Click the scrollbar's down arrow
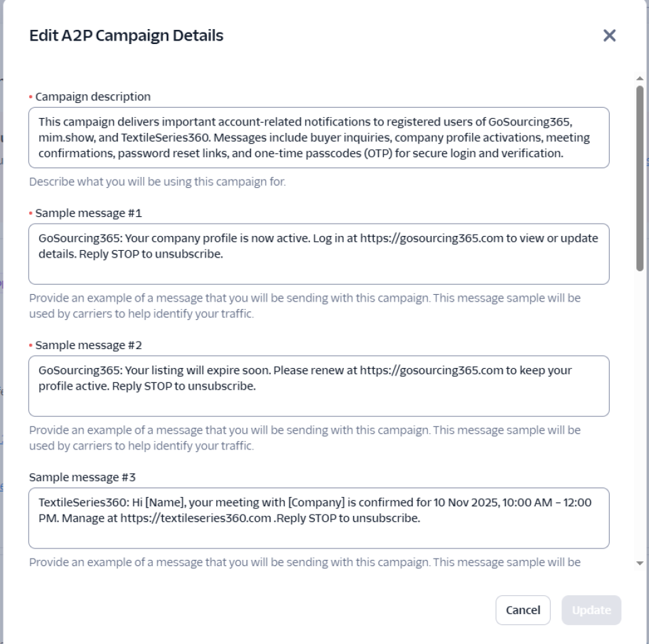The image size is (649, 644). point(640,563)
